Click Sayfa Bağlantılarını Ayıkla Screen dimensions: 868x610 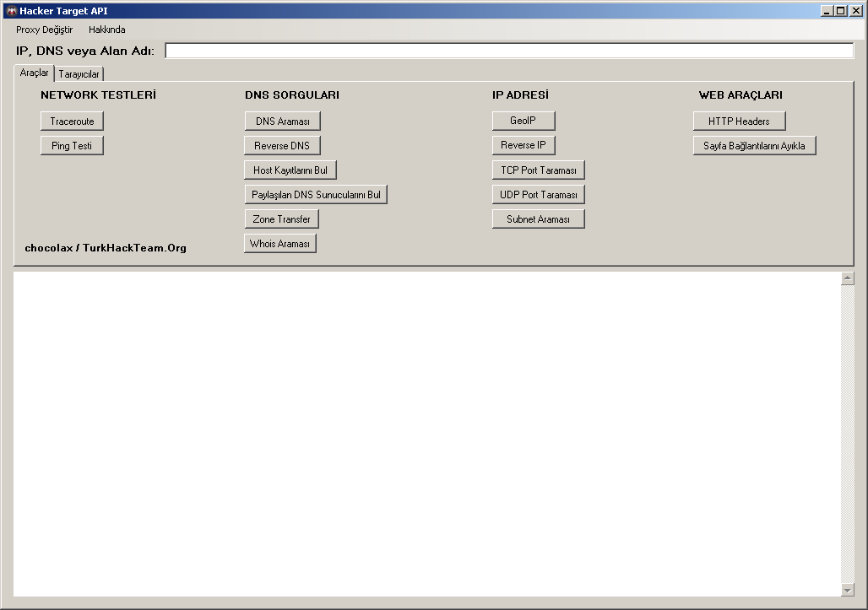tap(755, 145)
